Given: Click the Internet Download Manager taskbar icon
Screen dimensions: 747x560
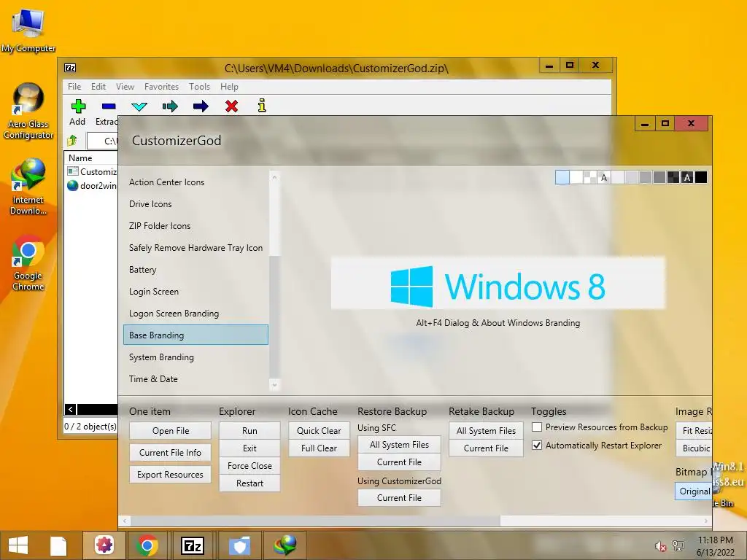Looking at the screenshot, I should (285, 545).
